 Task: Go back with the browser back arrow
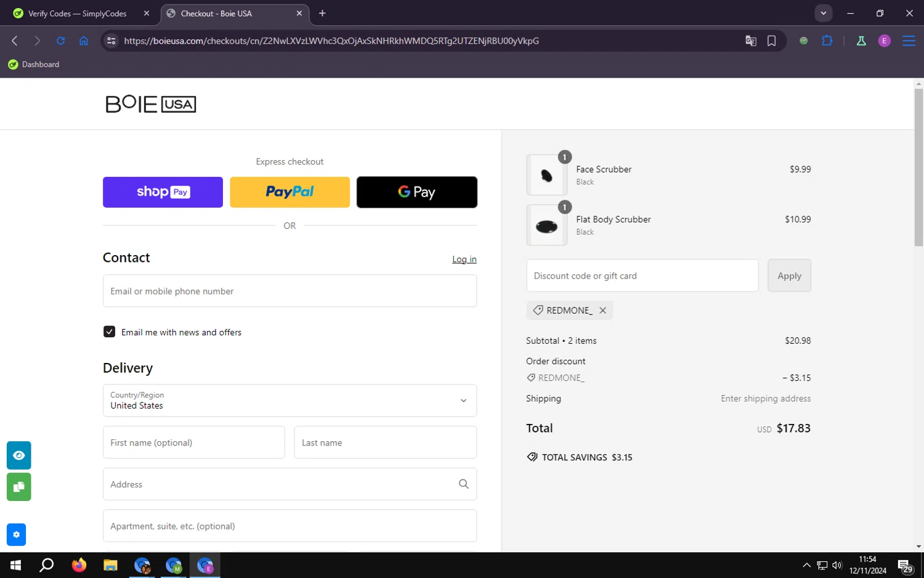pyautogui.click(x=15, y=41)
